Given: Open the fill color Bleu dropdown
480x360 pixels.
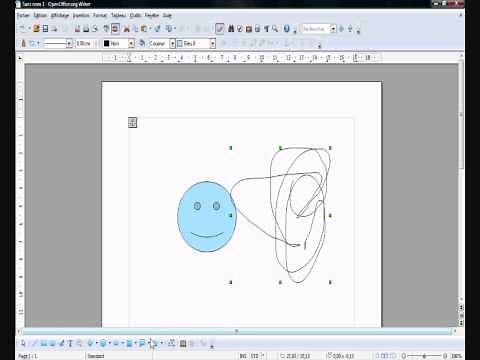Looking at the screenshot, I should pyautogui.click(x=212, y=44).
